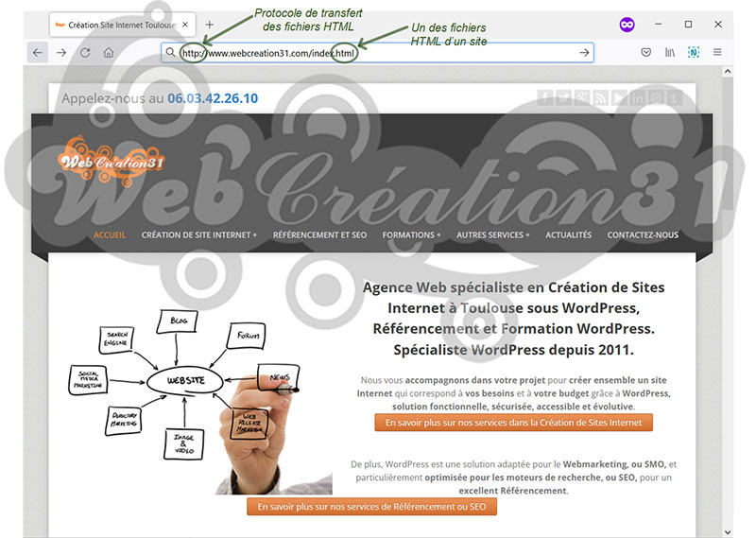
Task: Select the Création Site Internet Toulouse tab
Action: point(122,25)
